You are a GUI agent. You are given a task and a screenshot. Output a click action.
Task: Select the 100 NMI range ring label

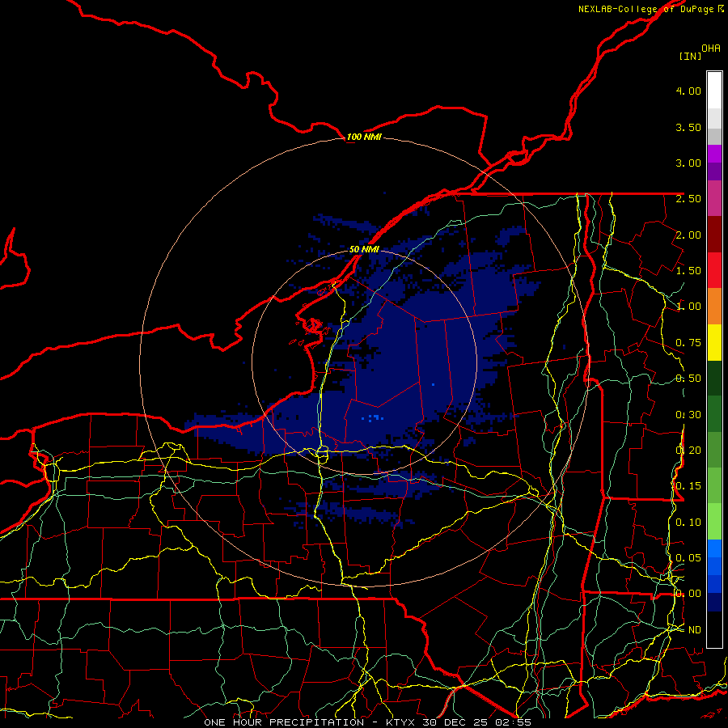tap(365, 137)
